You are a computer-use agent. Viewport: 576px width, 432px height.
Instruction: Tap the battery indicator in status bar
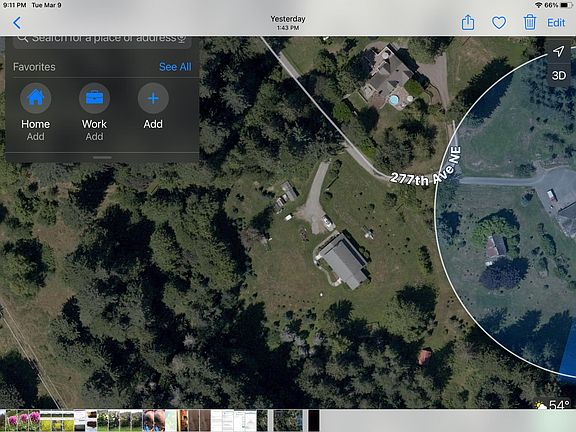point(566,5)
